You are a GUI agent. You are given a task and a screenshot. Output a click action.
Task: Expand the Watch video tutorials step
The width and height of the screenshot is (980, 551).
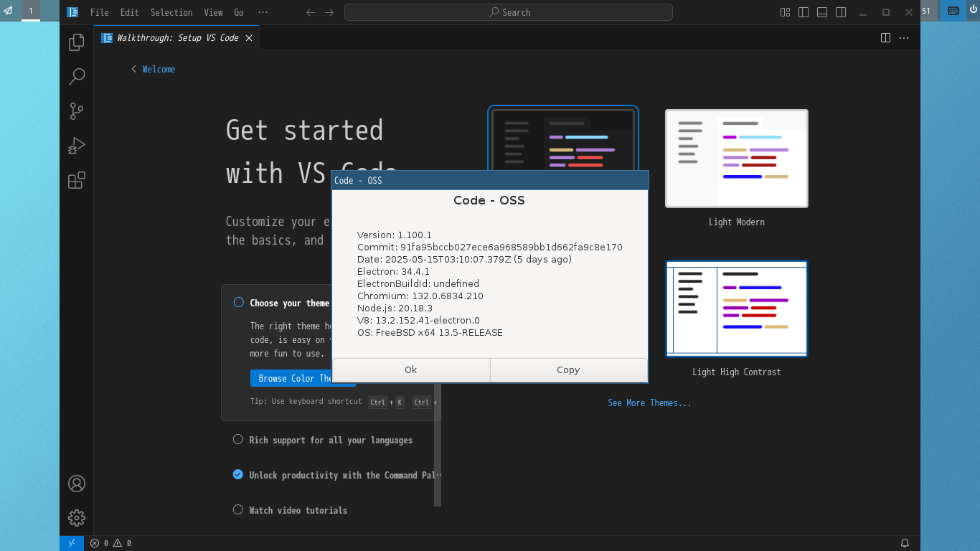point(298,510)
